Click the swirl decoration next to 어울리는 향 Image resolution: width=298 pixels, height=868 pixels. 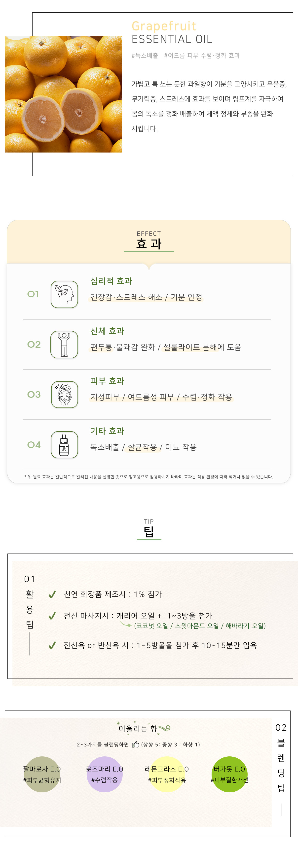coord(164,728)
